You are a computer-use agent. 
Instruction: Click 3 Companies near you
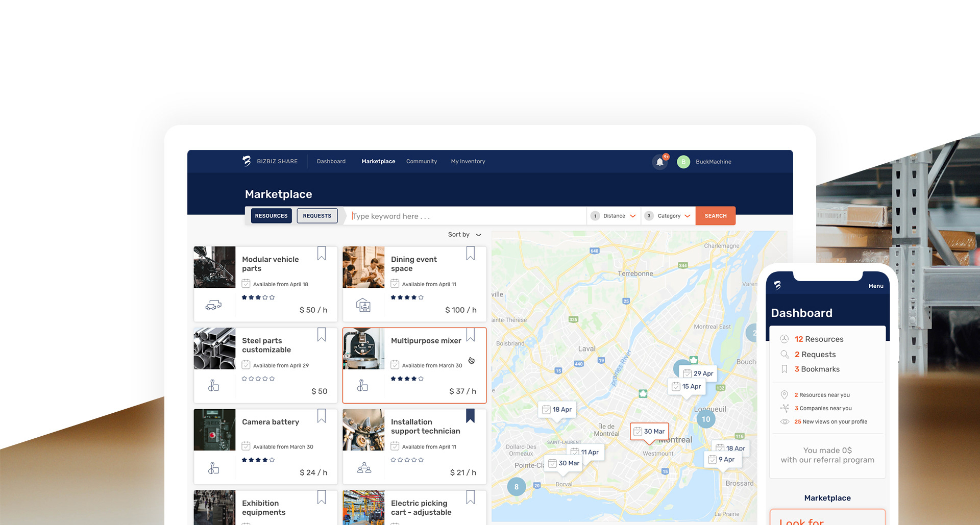(823, 408)
